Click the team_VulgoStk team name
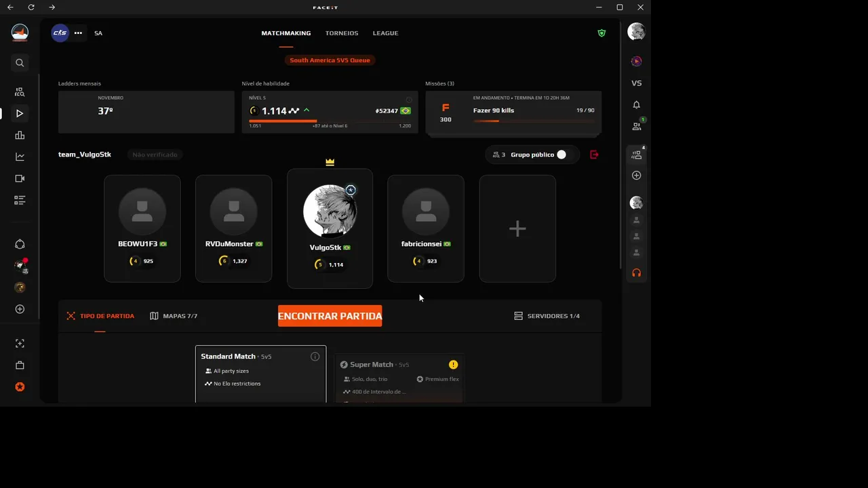This screenshot has height=488, width=868. pyautogui.click(x=85, y=155)
